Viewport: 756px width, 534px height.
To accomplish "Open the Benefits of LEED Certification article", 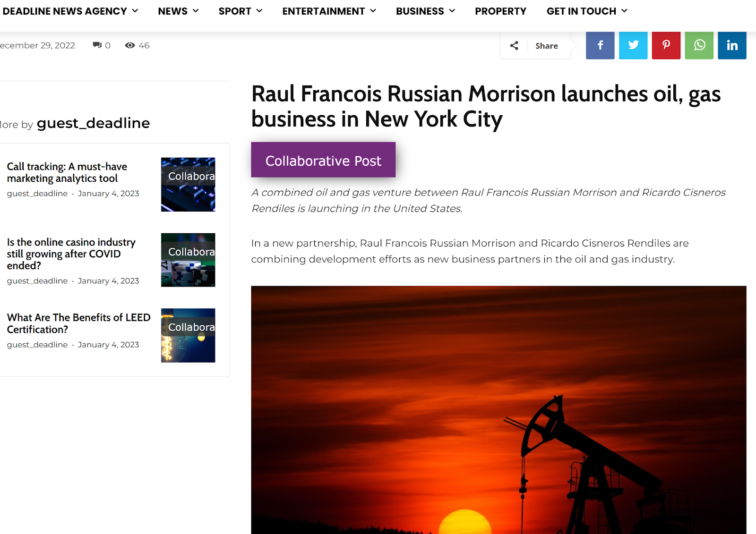I will [79, 323].
